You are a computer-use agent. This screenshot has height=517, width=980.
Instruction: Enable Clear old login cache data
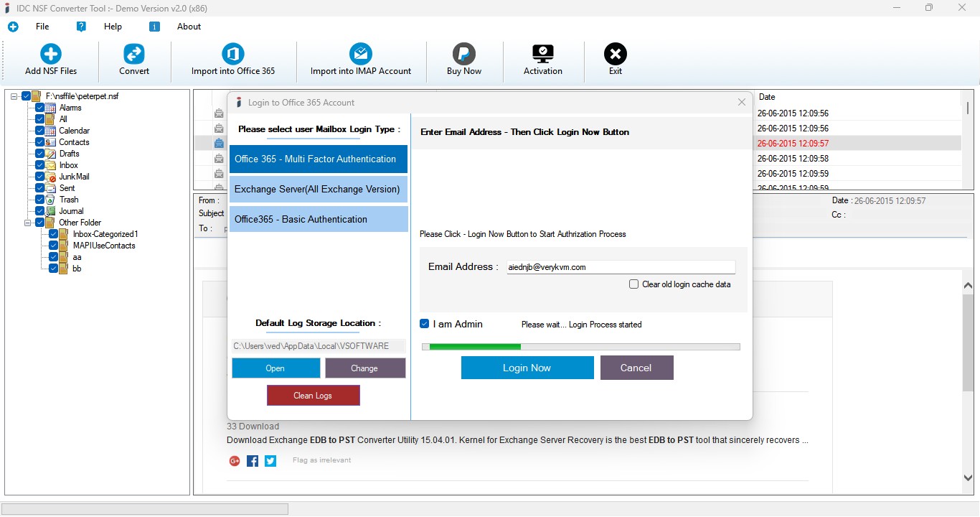pyautogui.click(x=633, y=284)
